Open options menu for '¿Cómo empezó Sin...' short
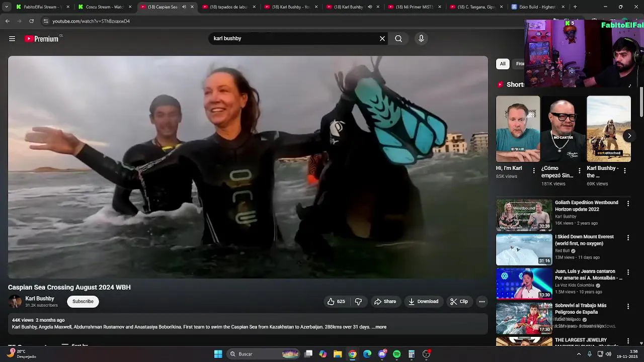 pyautogui.click(x=579, y=171)
